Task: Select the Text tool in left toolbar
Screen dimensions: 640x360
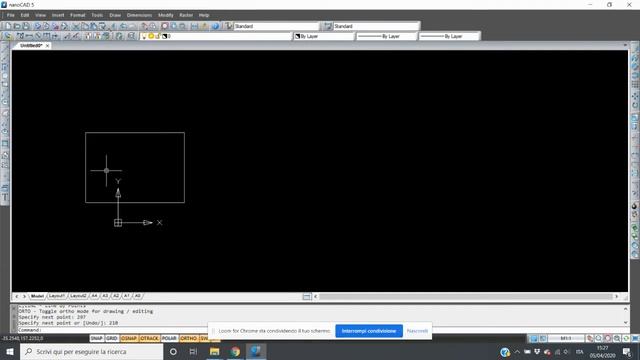Action: [5, 198]
